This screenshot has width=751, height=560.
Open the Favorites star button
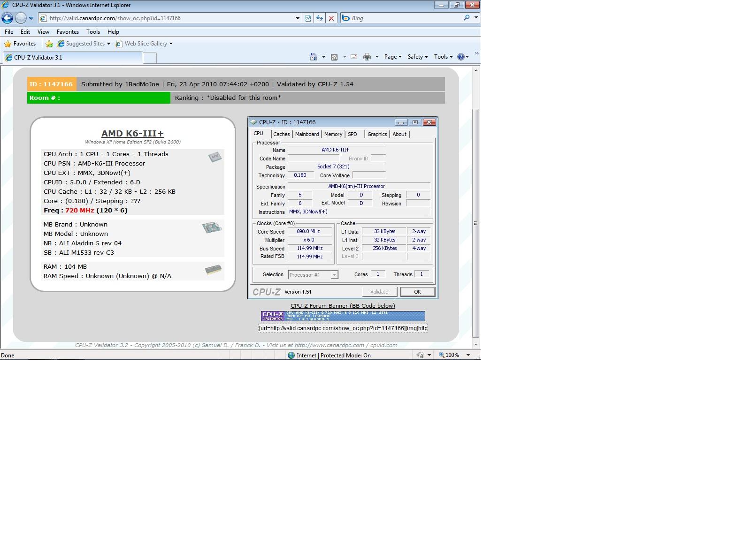click(x=20, y=44)
